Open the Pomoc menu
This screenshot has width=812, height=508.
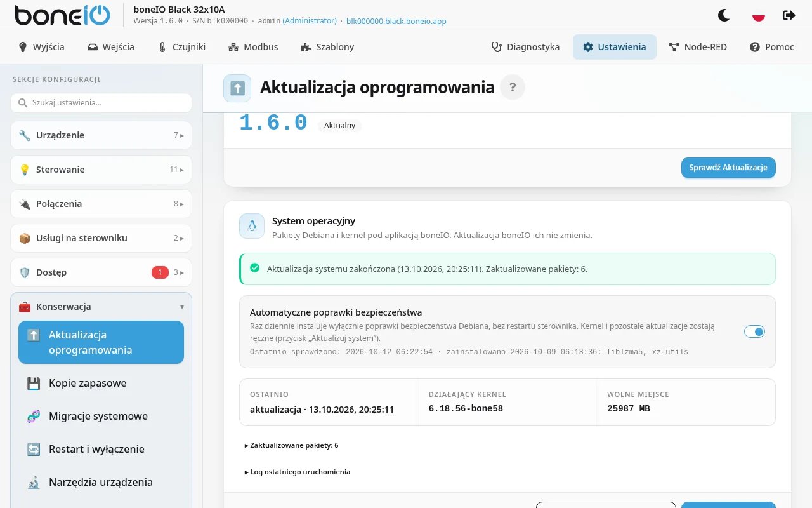click(x=772, y=47)
